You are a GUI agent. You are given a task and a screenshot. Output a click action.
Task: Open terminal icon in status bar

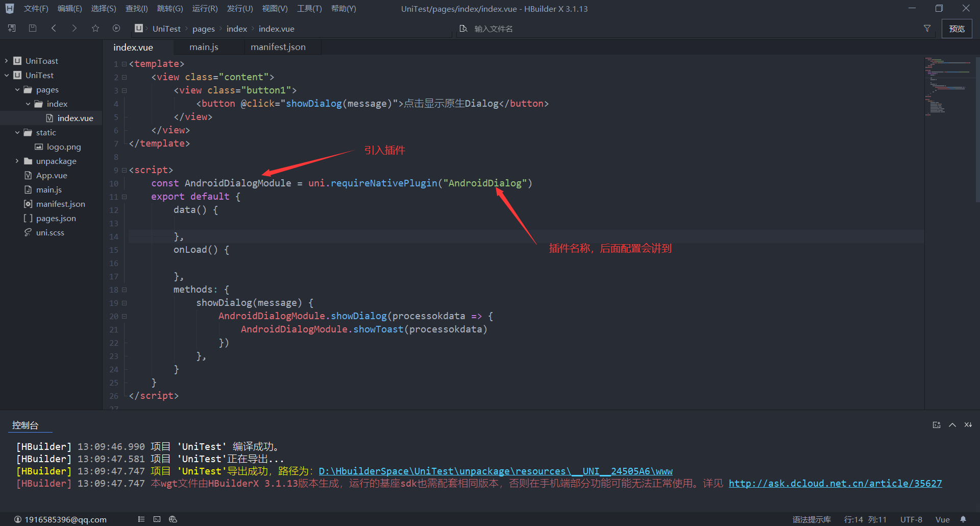click(x=157, y=519)
